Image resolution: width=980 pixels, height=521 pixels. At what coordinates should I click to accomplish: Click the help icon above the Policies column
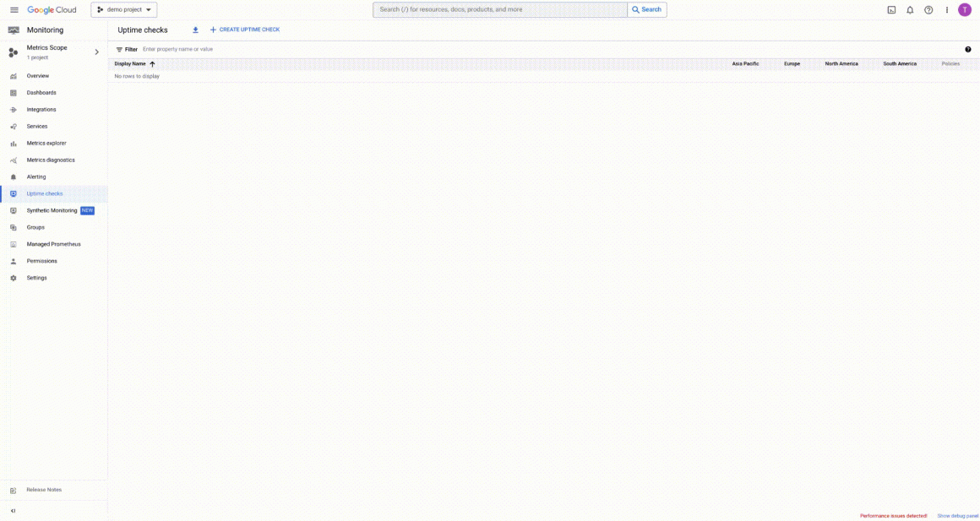(968, 47)
